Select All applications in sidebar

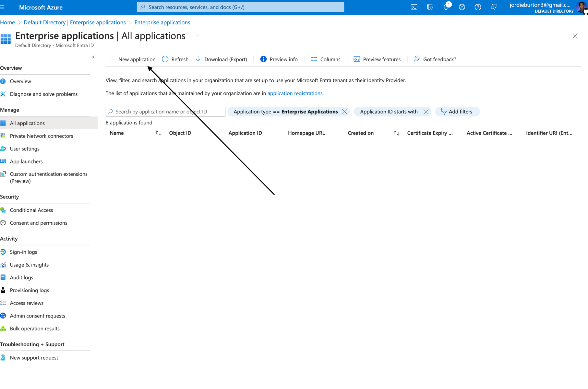[49, 123]
